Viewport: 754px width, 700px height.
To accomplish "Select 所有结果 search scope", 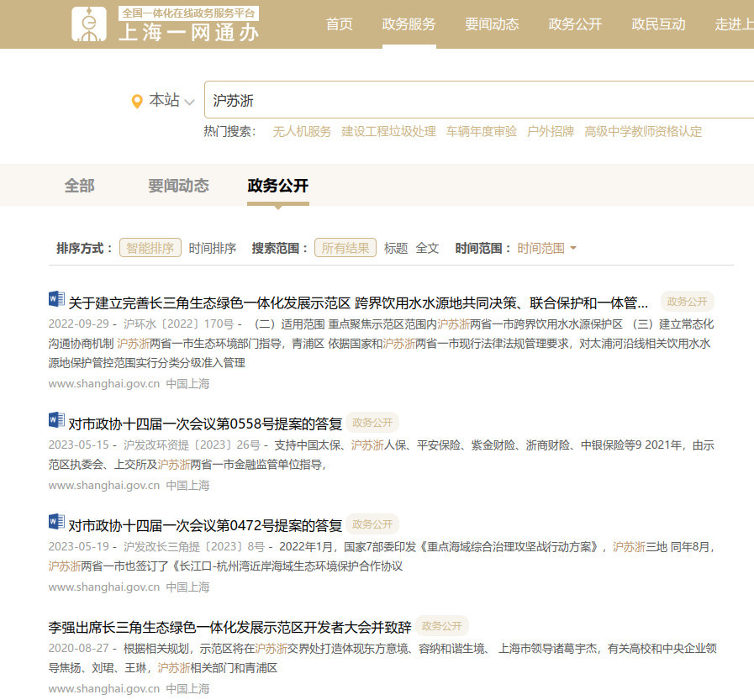I will click(x=345, y=248).
